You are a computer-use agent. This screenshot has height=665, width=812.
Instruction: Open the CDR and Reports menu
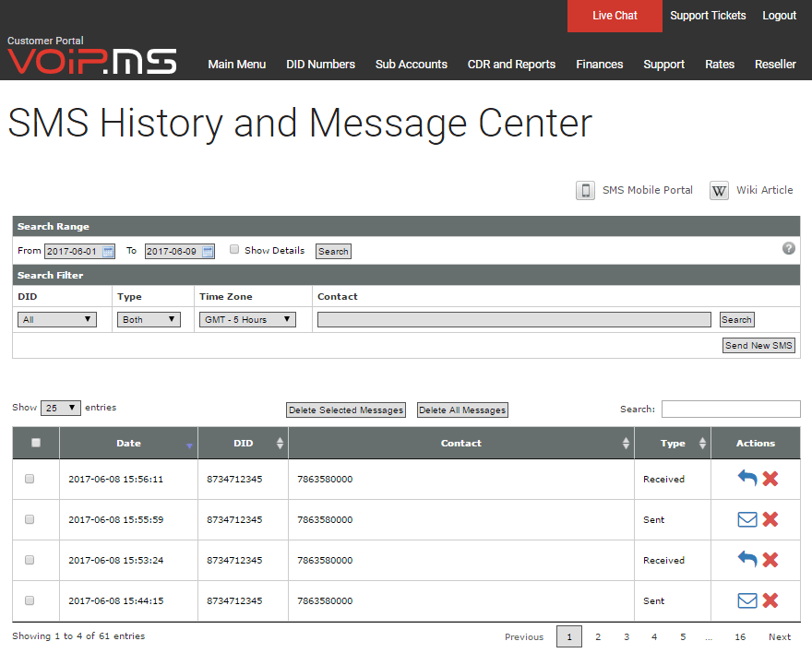coord(511,65)
